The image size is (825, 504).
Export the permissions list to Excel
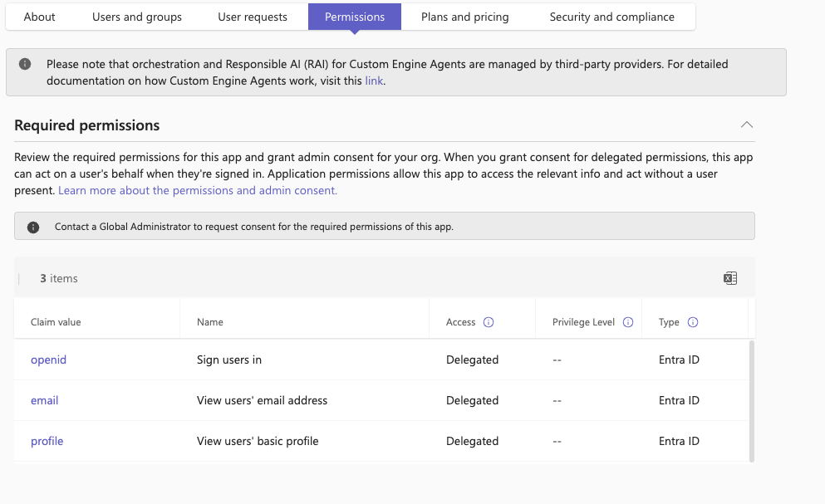click(x=729, y=278)
